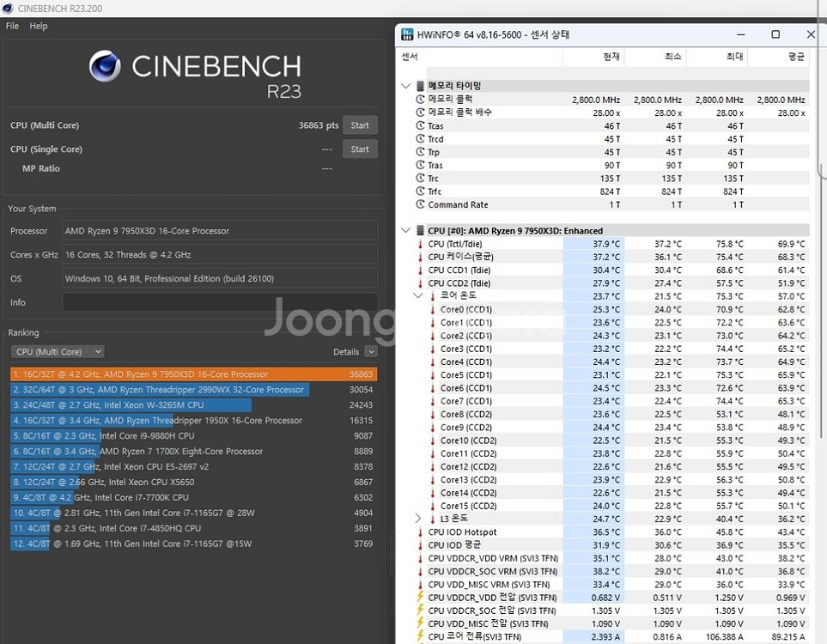Collapse the memory timing section chevron (메모리 타이밍)
Viewport: 827px width, 644px height.
point(405,86)
